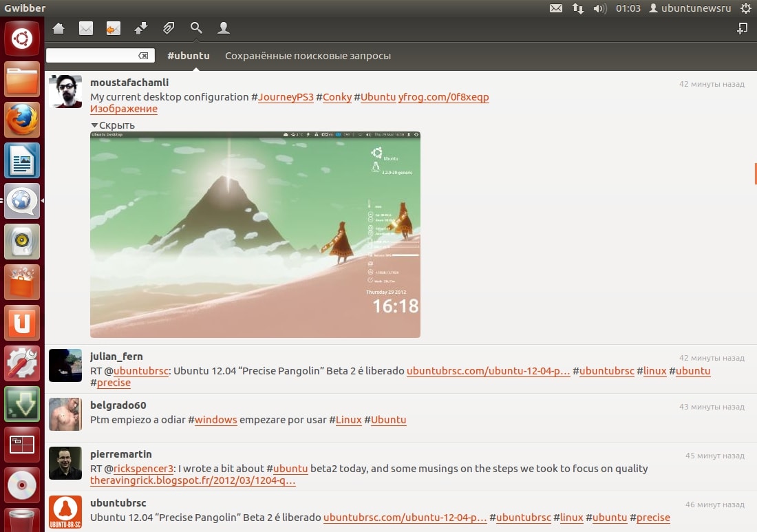The height and width of the screenshot is (532, 757).
Task: Click the username belgrado60
Action: point(118,405)
